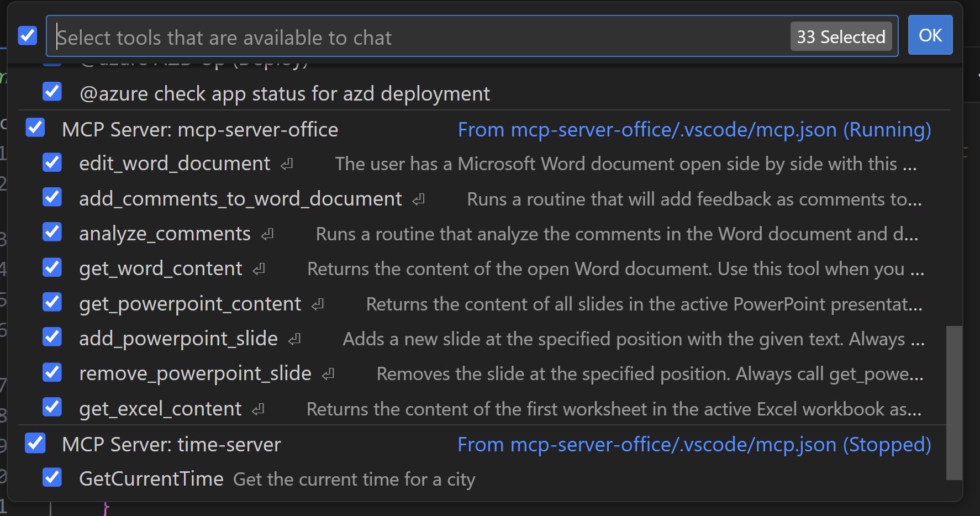
Task: Click the return icon beside remove_powerpoint_slide
Action: 328,374
